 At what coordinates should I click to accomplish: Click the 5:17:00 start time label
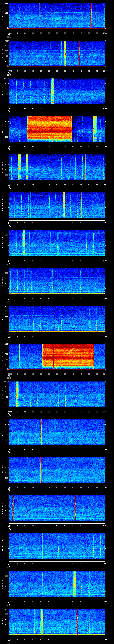(x=9, y=71)
